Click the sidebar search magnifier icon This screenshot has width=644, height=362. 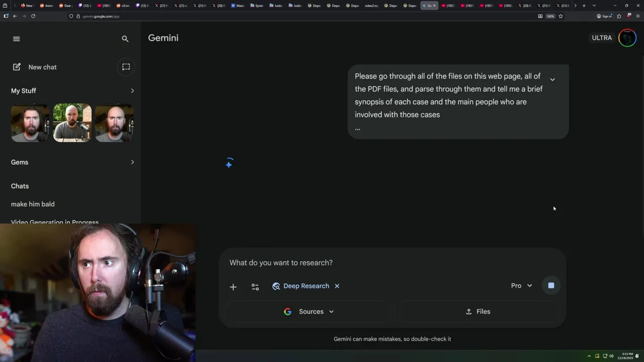pos(125,39)
